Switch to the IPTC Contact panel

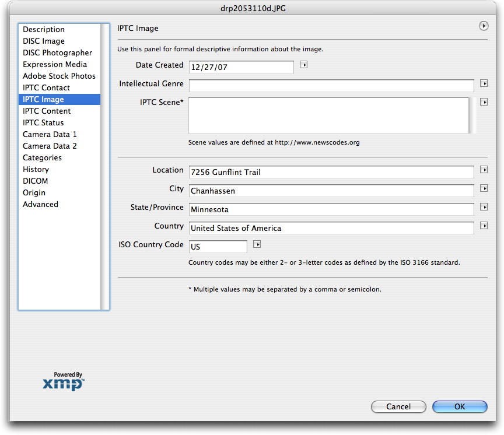coord(46,88)
